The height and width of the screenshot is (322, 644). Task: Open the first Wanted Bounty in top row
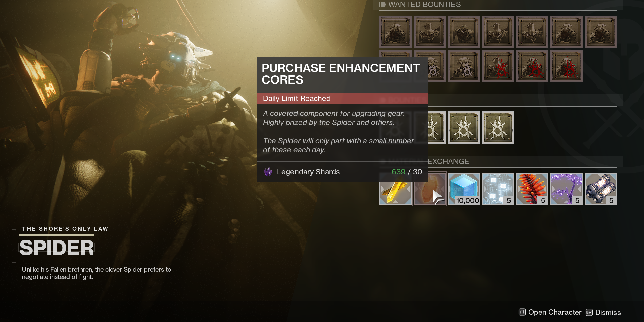pos(395,32)
